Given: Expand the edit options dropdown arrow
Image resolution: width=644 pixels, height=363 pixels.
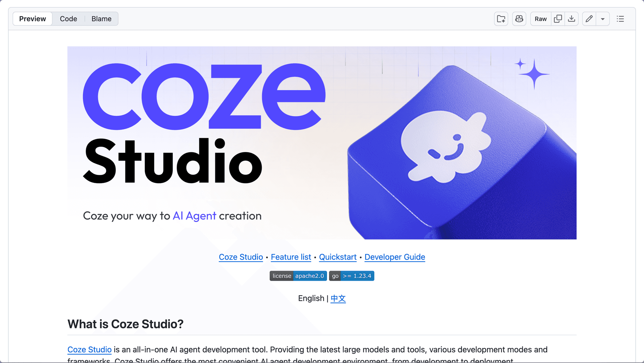Looking at the screenshot, I should 603,19.
